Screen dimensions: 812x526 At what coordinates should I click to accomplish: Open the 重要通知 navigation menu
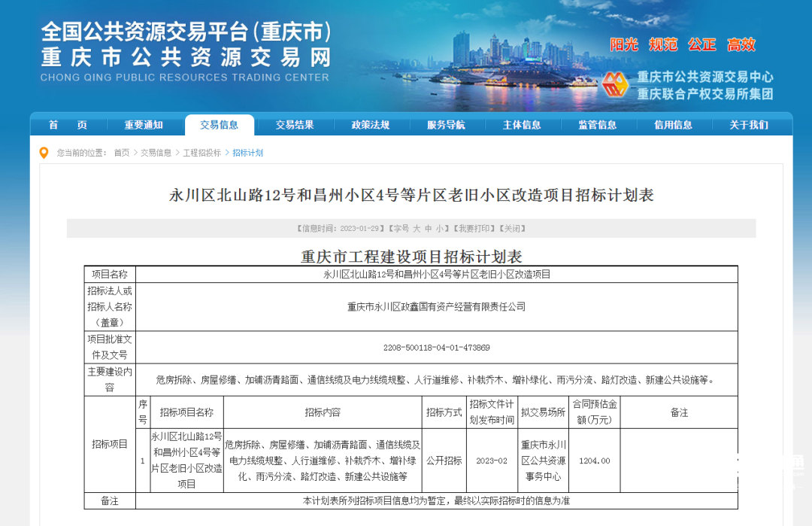click(x=144, y=125)
